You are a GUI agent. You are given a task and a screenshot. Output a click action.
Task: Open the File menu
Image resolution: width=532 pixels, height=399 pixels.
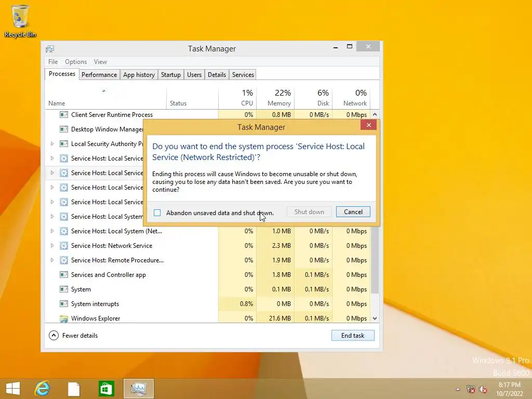point(53,62)
